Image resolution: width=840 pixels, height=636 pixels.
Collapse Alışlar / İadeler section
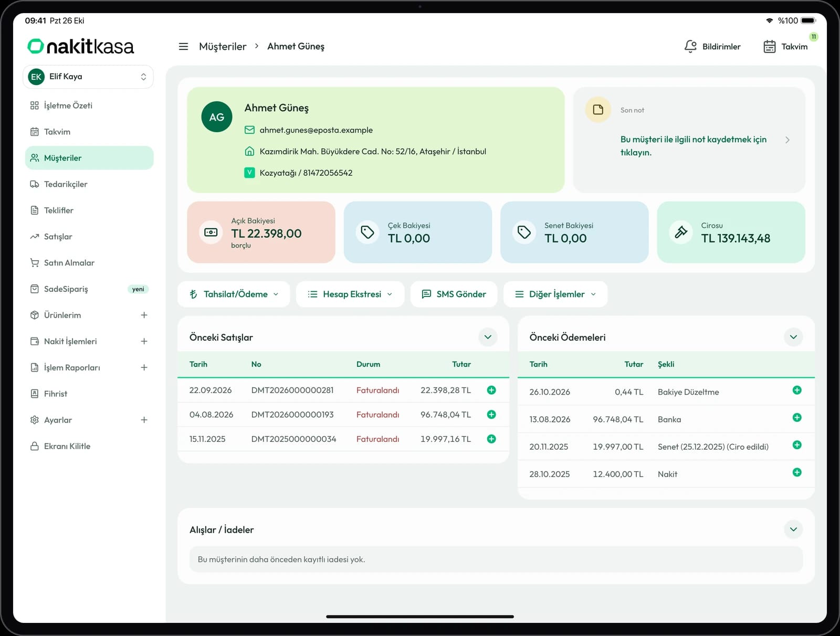pos(793,529)
